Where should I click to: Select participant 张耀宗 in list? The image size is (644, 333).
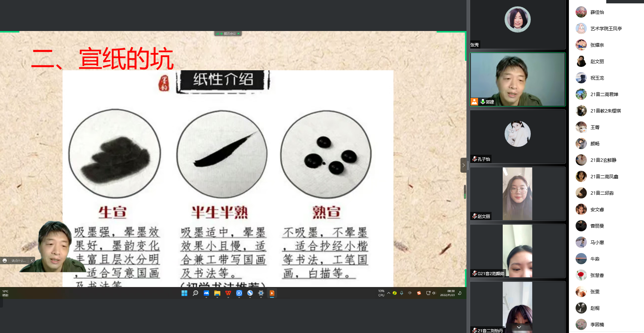[x=606, y=45]
